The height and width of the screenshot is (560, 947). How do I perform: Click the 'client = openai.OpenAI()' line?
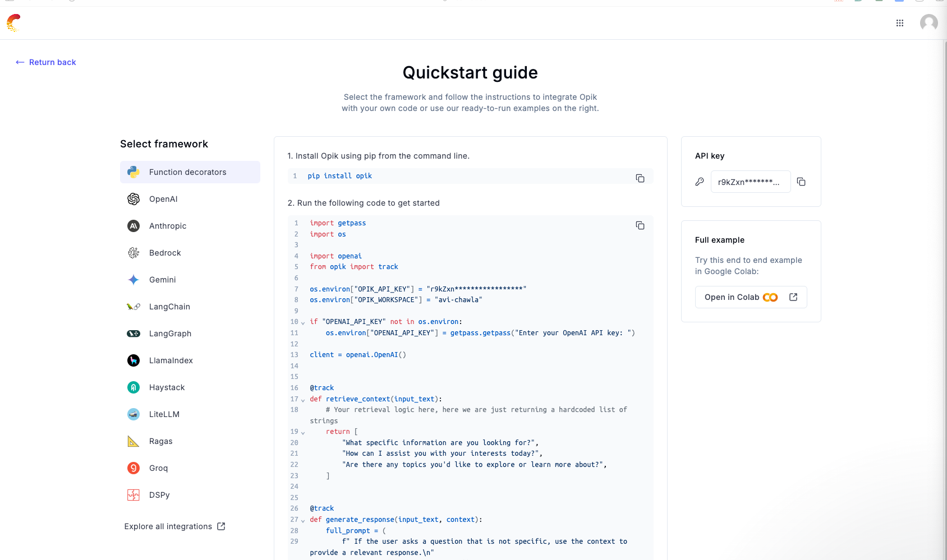(x=358, y=355)
